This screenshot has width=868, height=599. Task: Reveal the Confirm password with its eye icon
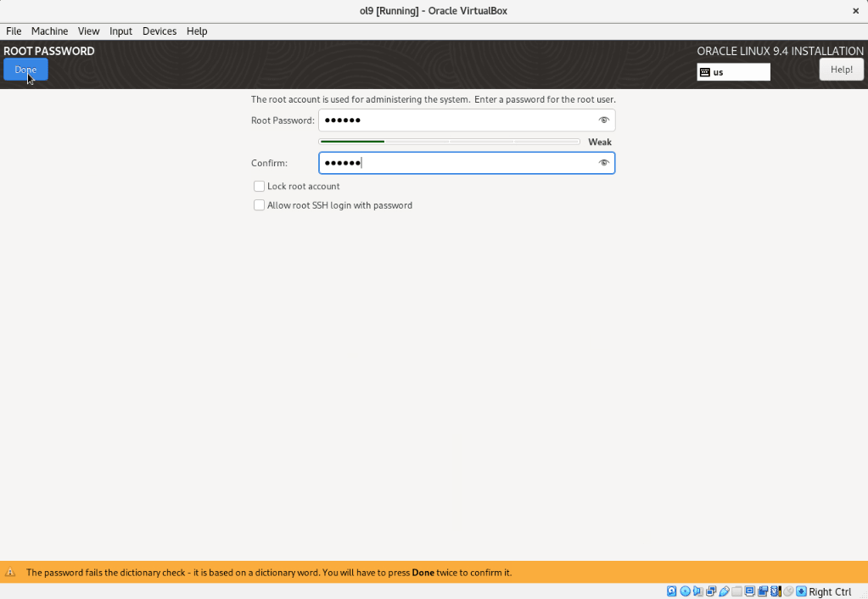(603, 163)
